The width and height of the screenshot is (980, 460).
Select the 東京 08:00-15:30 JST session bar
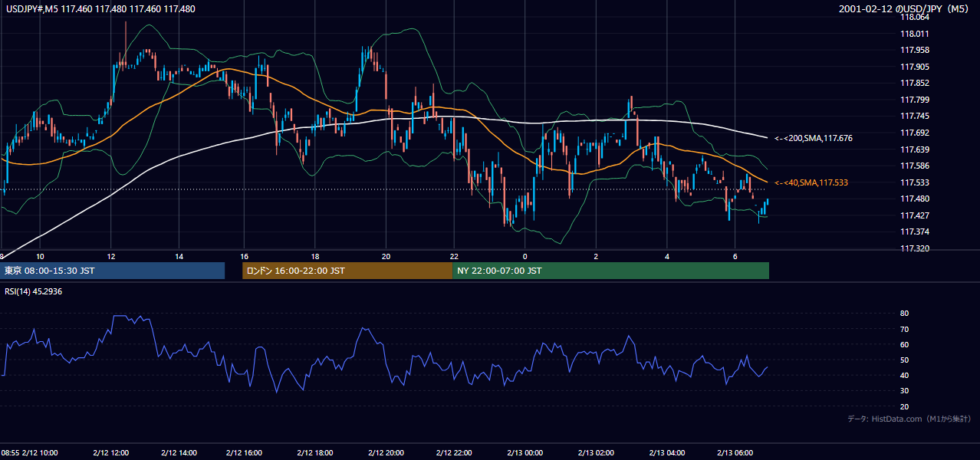tap(113, 271)
